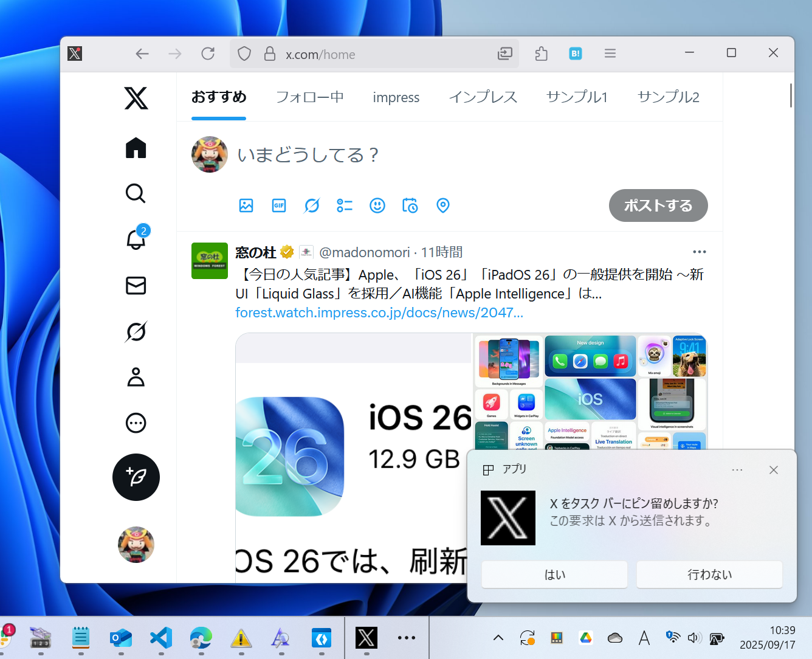Open Search from the left sidebar
The width and height of the screenshot is (812, 659).
pyautogui.click(x=136, y=193)
